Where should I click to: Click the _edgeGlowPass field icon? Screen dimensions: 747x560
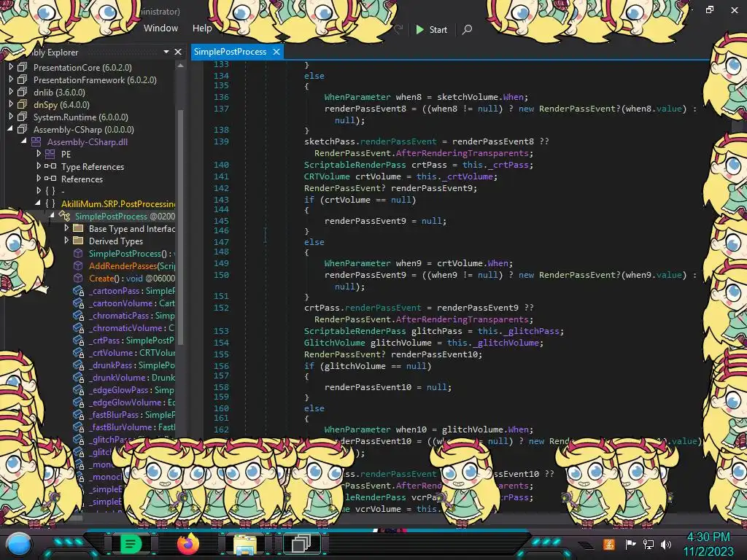pyautogui.click(x=78, y=389)
